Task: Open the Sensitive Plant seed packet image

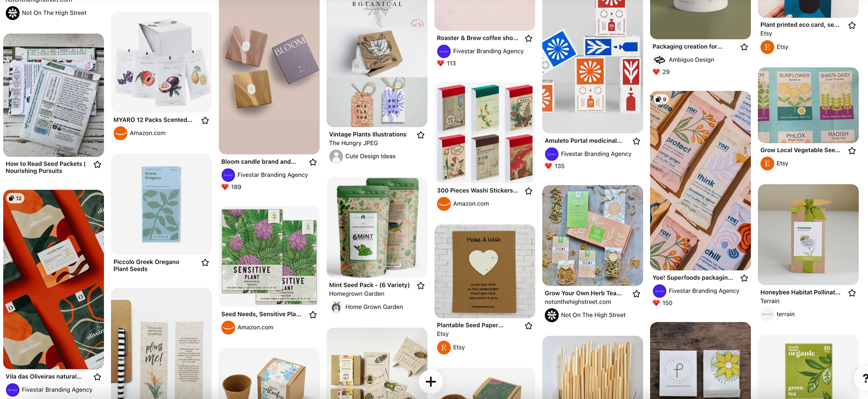Action: coord(269,256)
